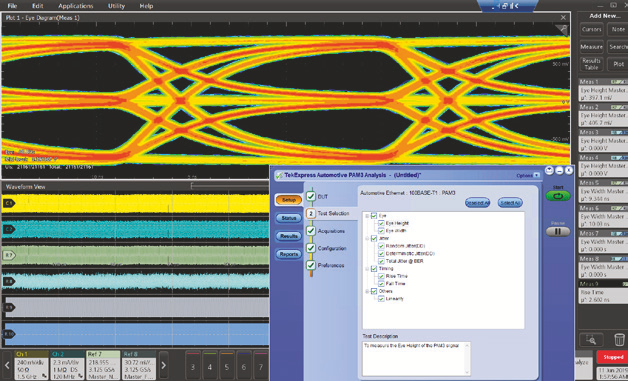Add a new Measure
This screenshot has height=381, width=628.
[x=592, y=47]
